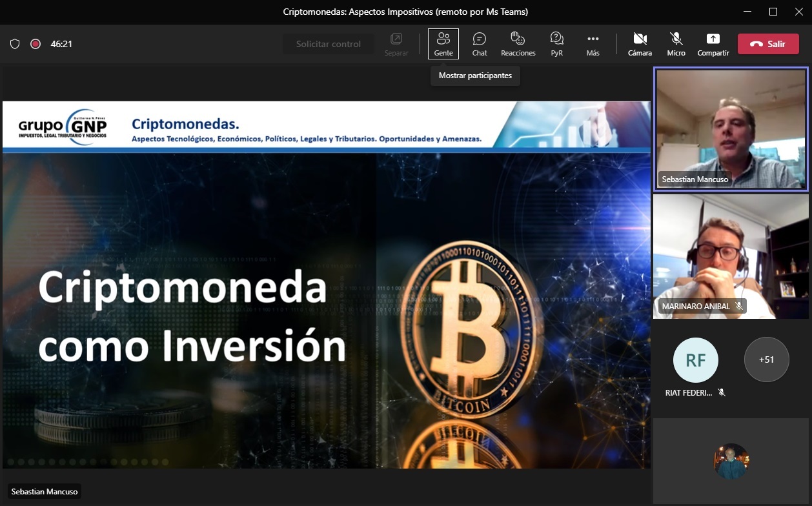Click the Sebastian Mancuso name label on video

(x=695, y=179)
